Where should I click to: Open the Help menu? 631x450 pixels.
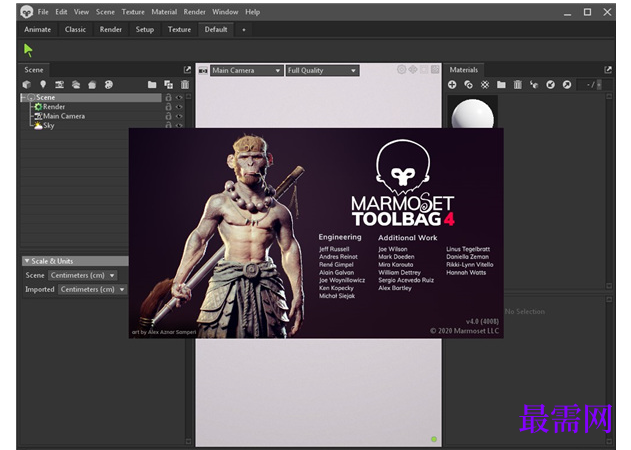point(252,12)
